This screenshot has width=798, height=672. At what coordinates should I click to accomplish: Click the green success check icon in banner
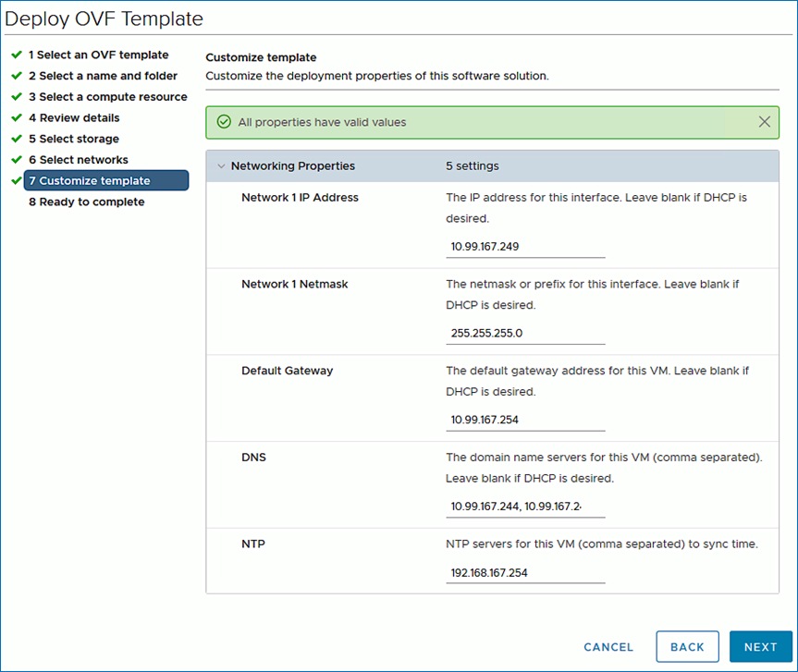click(222, 122)
